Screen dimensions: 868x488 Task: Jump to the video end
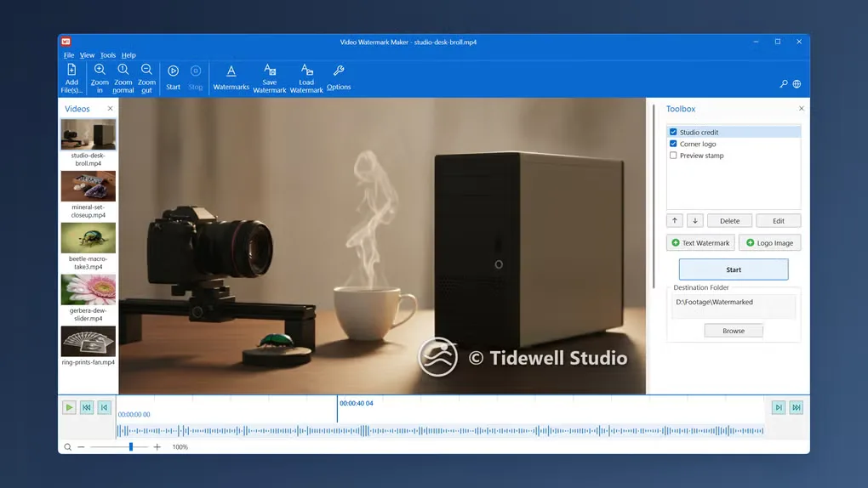coord(796,408)
